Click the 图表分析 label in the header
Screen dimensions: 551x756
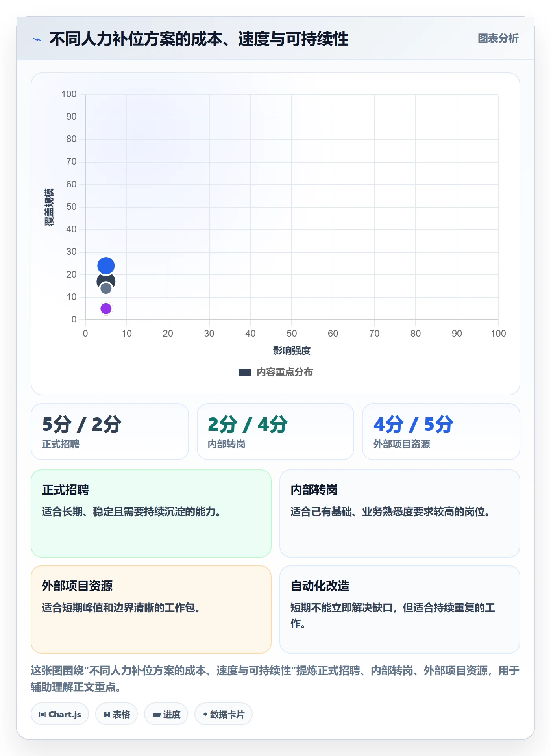(498, 39)
